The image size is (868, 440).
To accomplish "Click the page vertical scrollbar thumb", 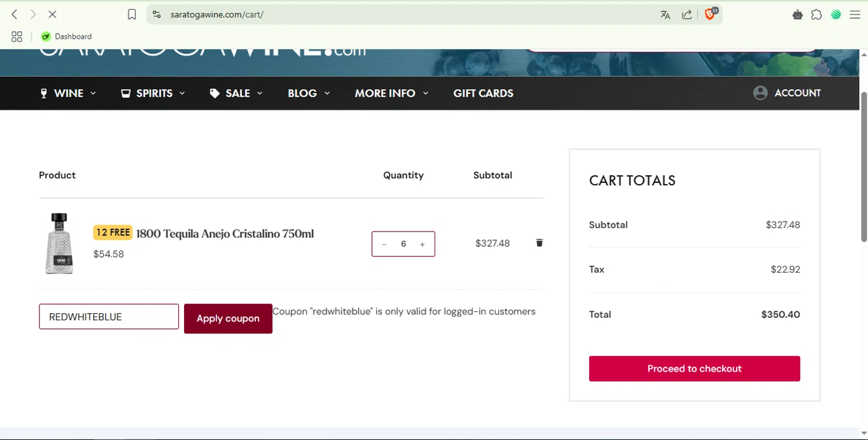I will point(864,167).
